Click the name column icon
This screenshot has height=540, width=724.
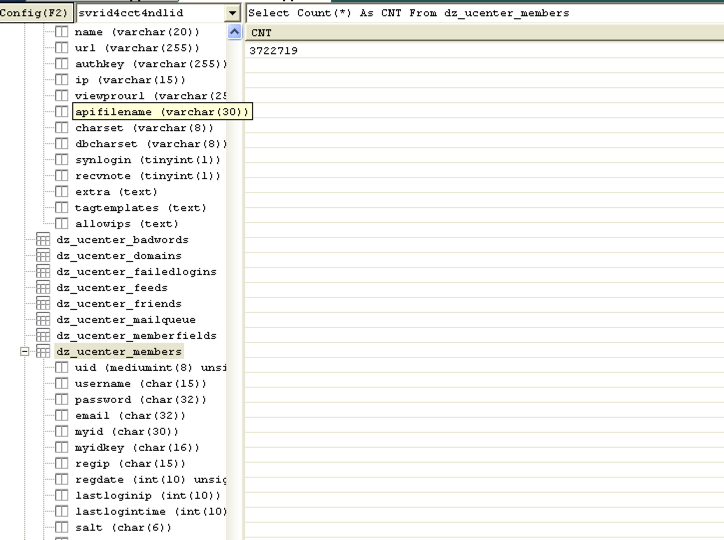coord(61,32)
